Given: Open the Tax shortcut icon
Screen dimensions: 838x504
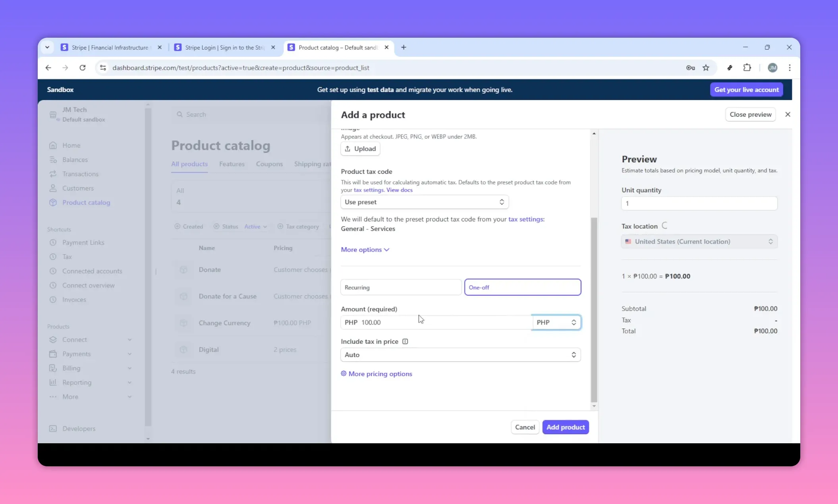Looking at the screenshot, I should click(x=53, y=257).
